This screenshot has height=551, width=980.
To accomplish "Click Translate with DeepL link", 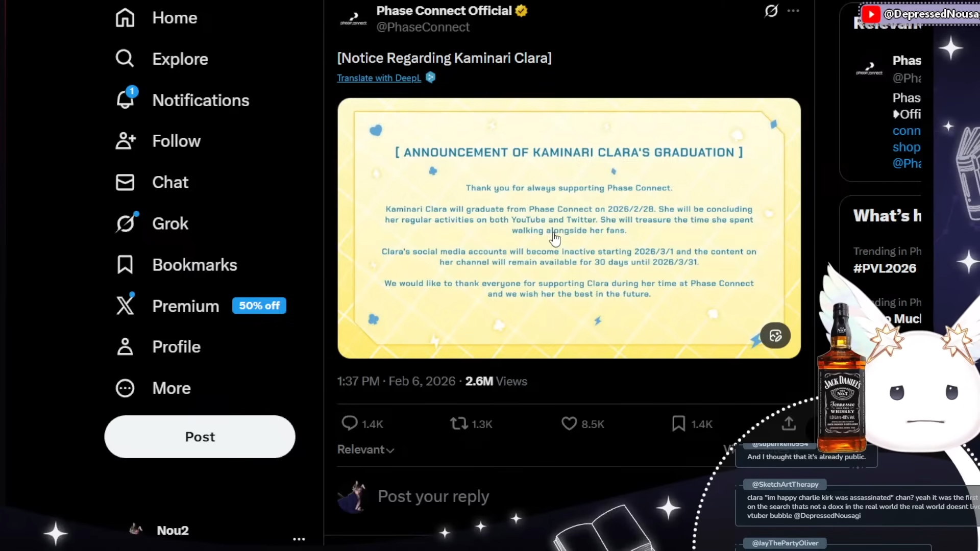I will coord(379,78).
